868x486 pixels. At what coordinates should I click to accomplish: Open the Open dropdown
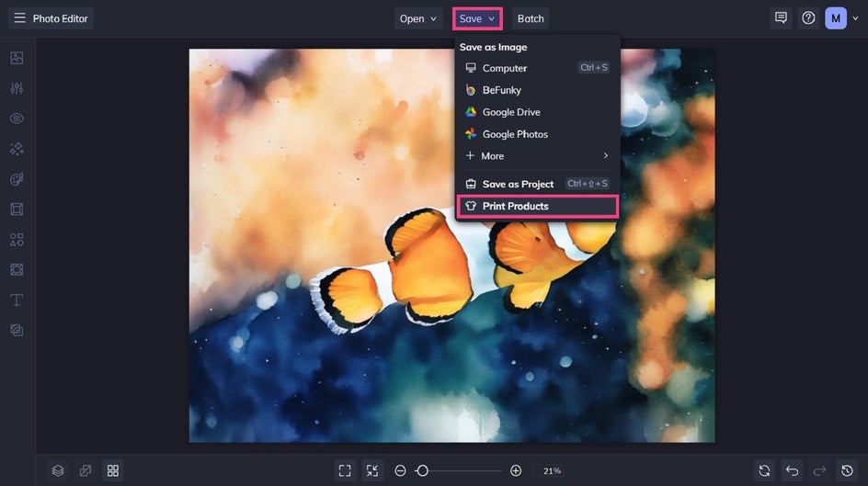[x=418, y=18]
